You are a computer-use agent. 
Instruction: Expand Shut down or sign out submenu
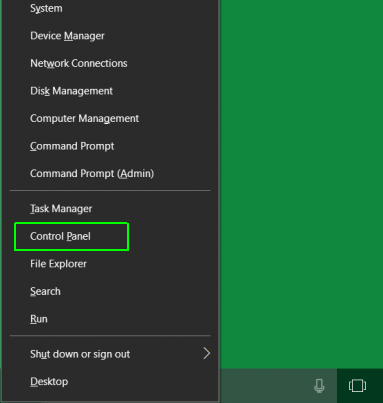point(110,354)
